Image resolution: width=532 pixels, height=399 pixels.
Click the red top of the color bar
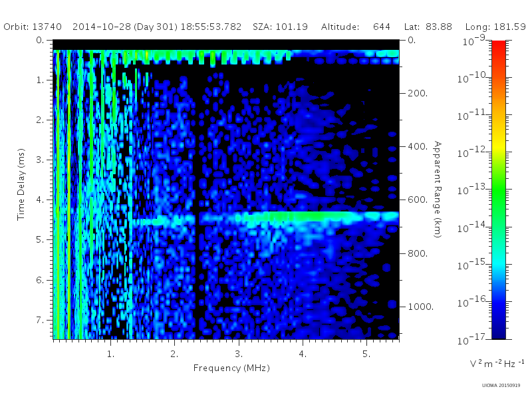tap(498, 46)
